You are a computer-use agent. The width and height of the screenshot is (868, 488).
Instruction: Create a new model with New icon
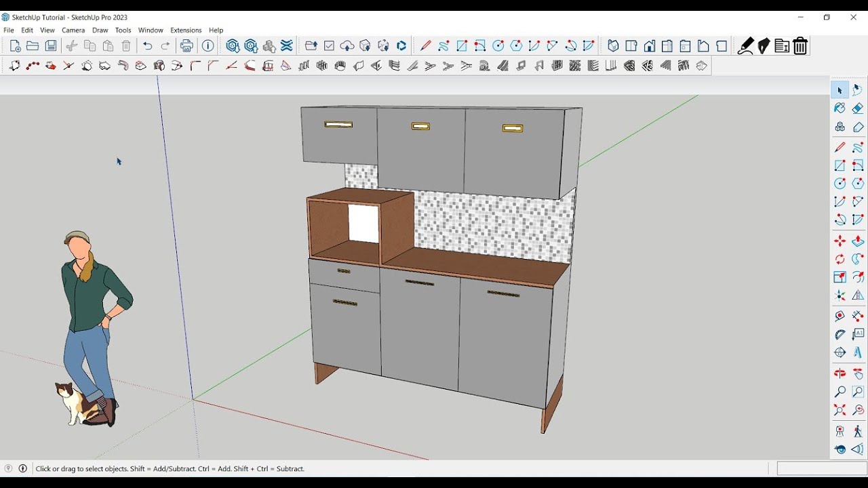(15, 46)
